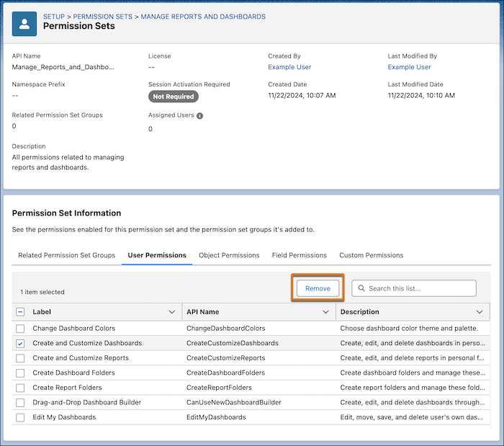Click the search magnifier icon

point(361,288)
